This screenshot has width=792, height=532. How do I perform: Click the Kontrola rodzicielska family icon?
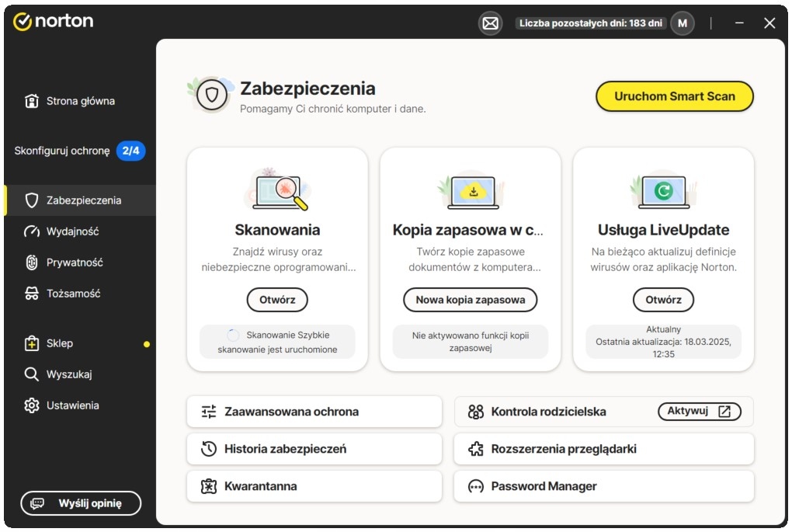pos(476,412)
